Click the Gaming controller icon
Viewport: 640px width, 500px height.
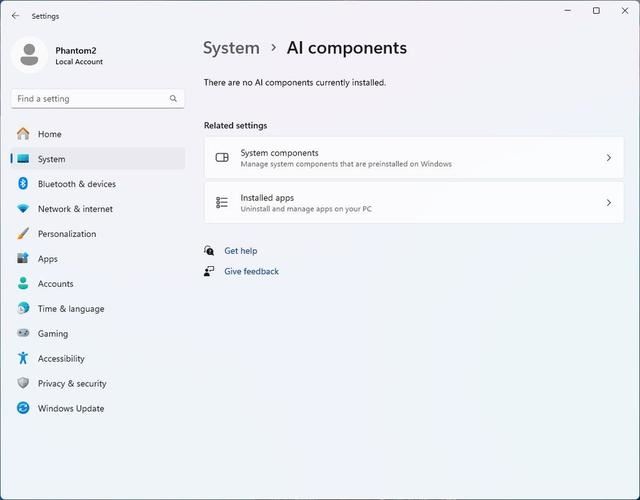coord(23,334)
